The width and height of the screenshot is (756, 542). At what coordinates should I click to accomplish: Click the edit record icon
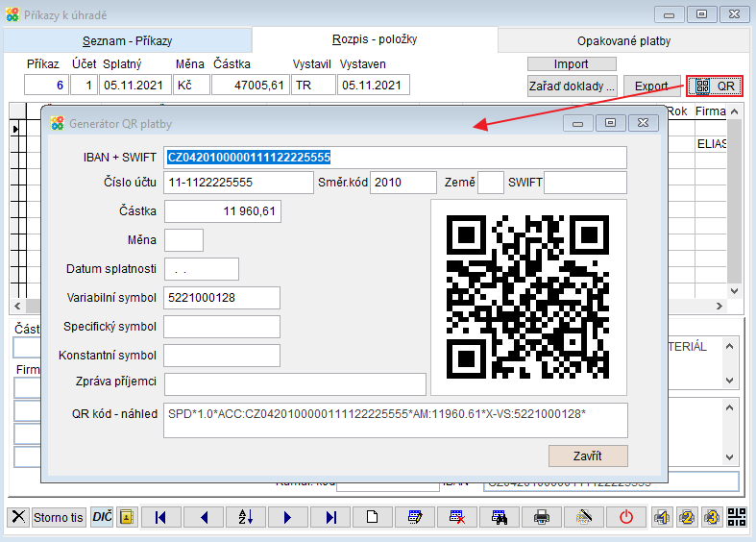415,517
